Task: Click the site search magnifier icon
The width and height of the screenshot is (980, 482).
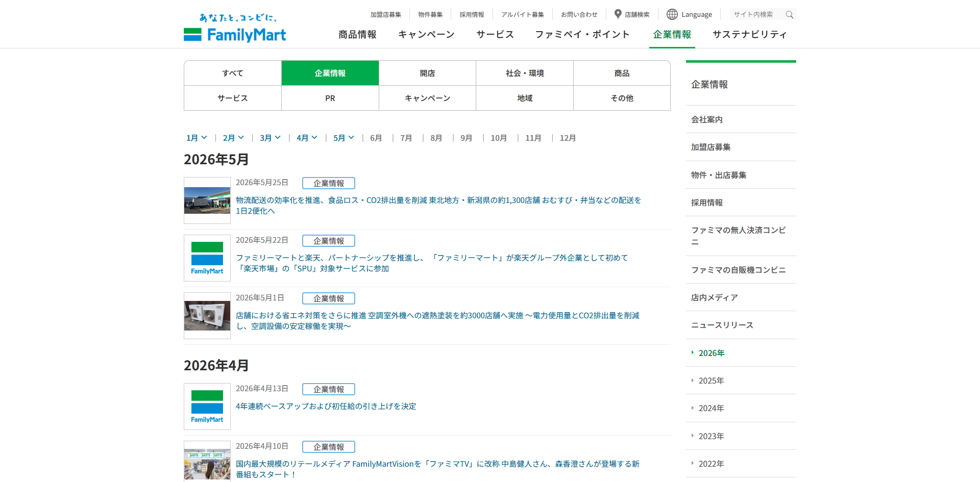Action: click(790, 15)
